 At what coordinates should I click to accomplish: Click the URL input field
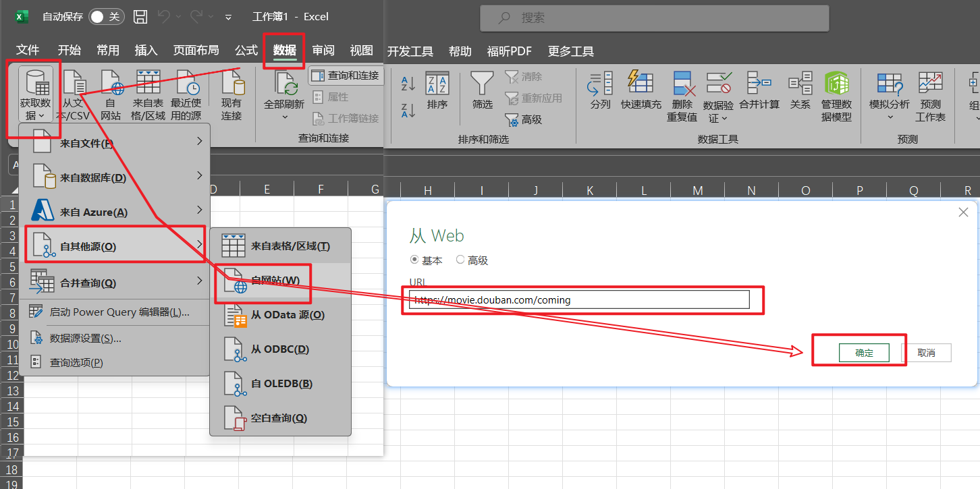click(x=580, y=300)
